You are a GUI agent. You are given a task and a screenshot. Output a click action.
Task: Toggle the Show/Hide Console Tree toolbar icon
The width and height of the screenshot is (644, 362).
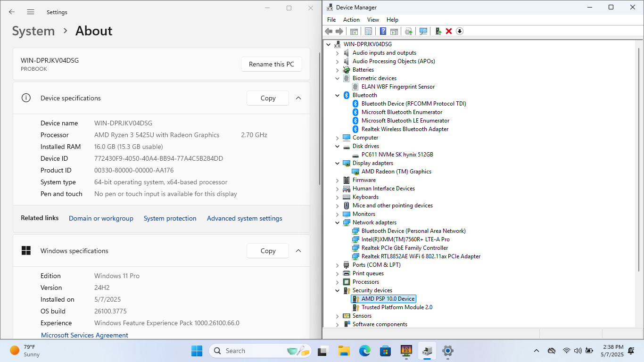354,31
